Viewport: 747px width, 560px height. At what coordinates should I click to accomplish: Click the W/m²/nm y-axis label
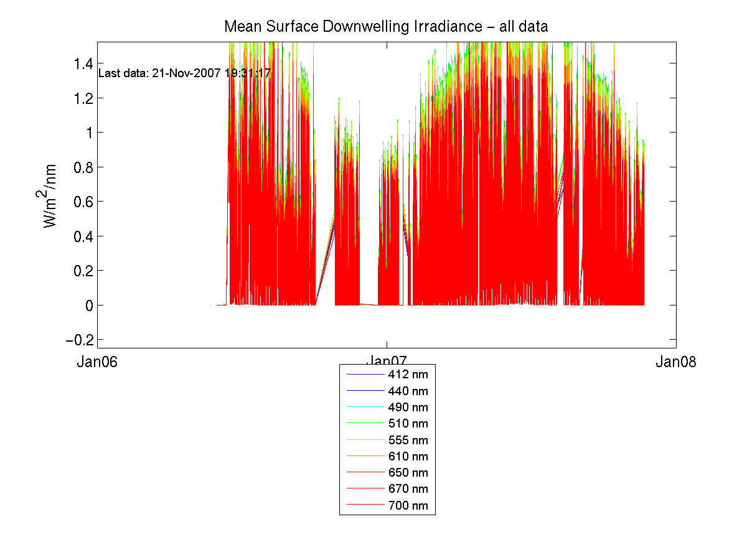(x=50, y=196)
